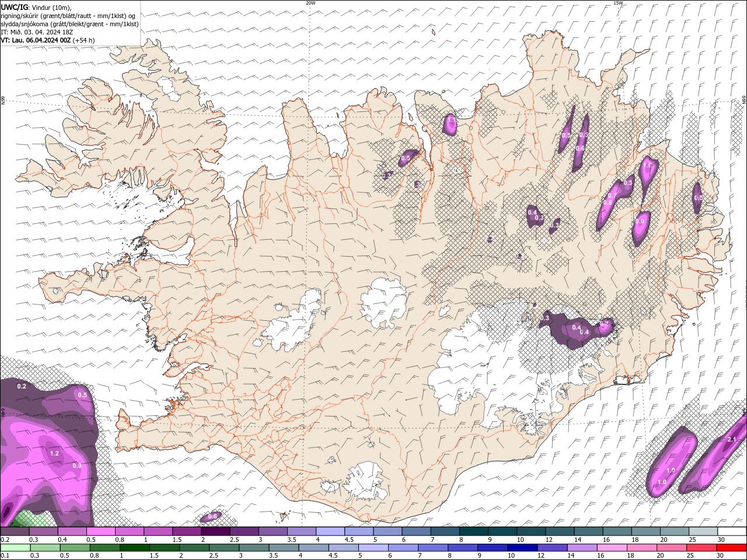747x560 pixels.
Task: Select the darkest green rain legend swatch at 1
Action: [134, 547]
